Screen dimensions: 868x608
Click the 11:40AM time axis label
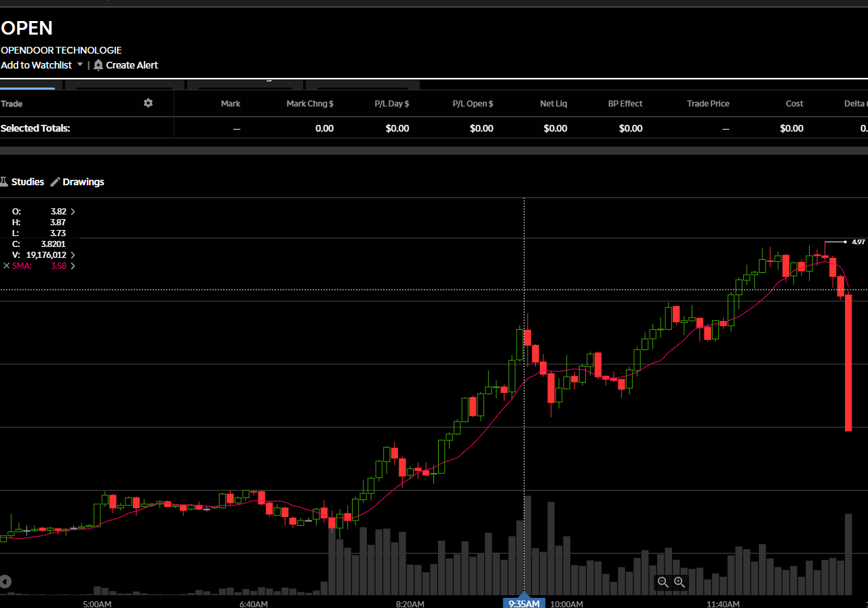[723, 604]
